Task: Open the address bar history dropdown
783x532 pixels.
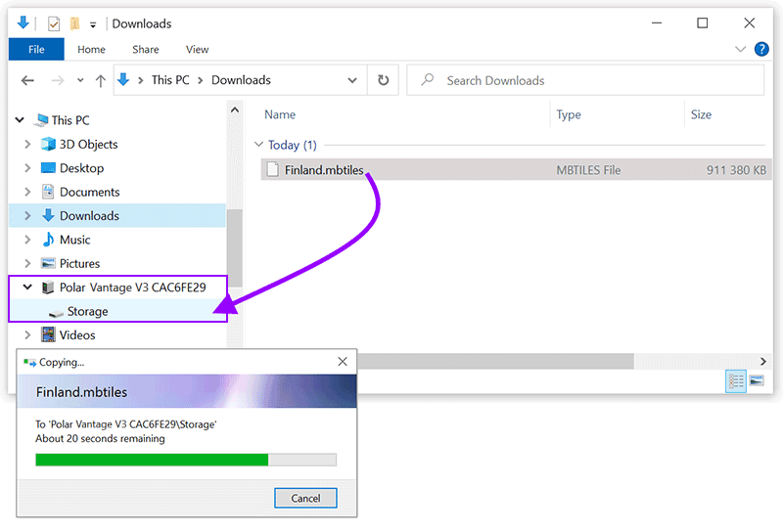Action: [x=352, y=80]
